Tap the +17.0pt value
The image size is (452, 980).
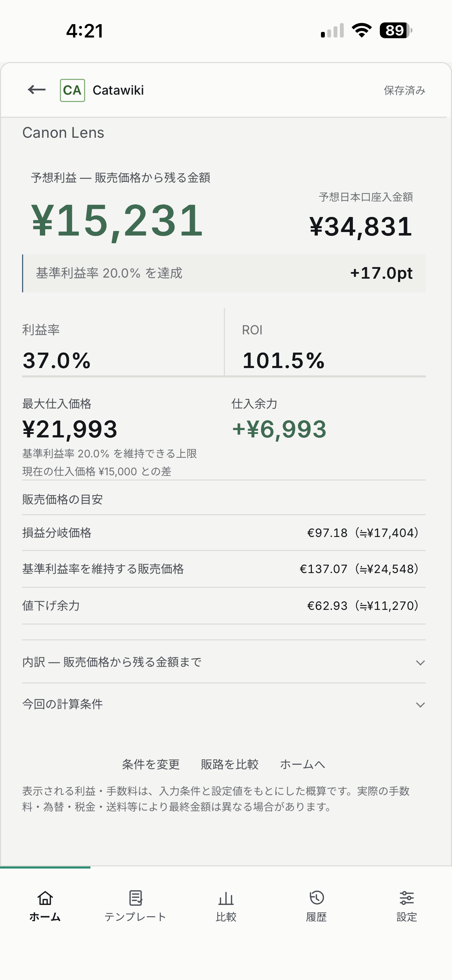(x=381, y=273)
